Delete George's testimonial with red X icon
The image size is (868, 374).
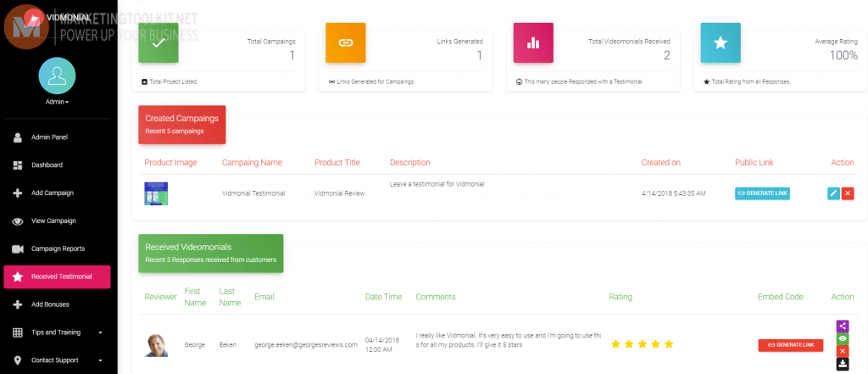(843, 351)
